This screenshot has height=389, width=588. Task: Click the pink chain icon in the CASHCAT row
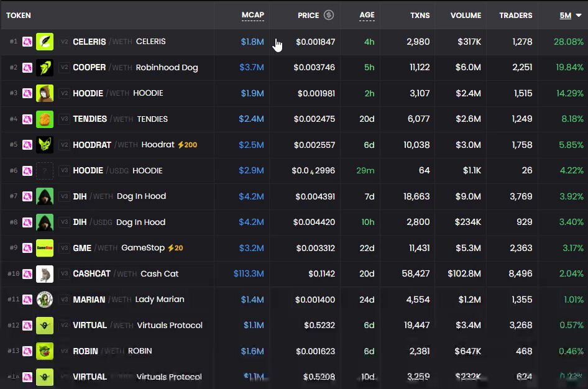tap(27, 274)
